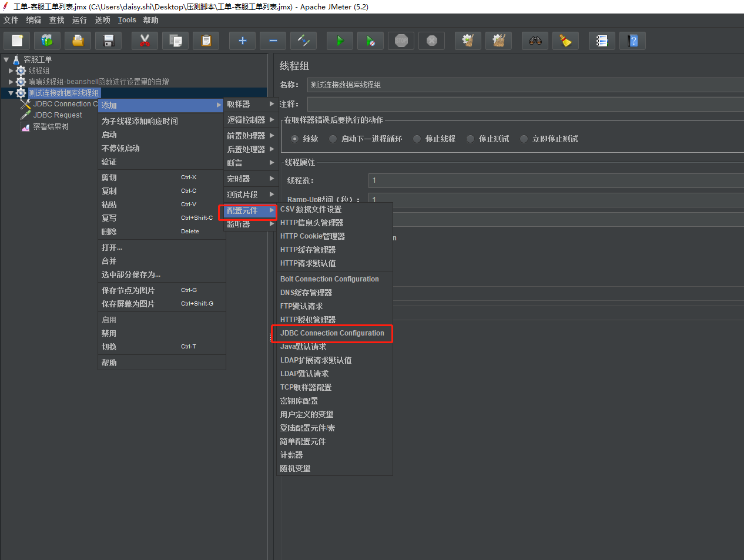This screenshot has height=560, width=744.
Task: Click the Copy toolbar icon
Action: tap(176, 41)
